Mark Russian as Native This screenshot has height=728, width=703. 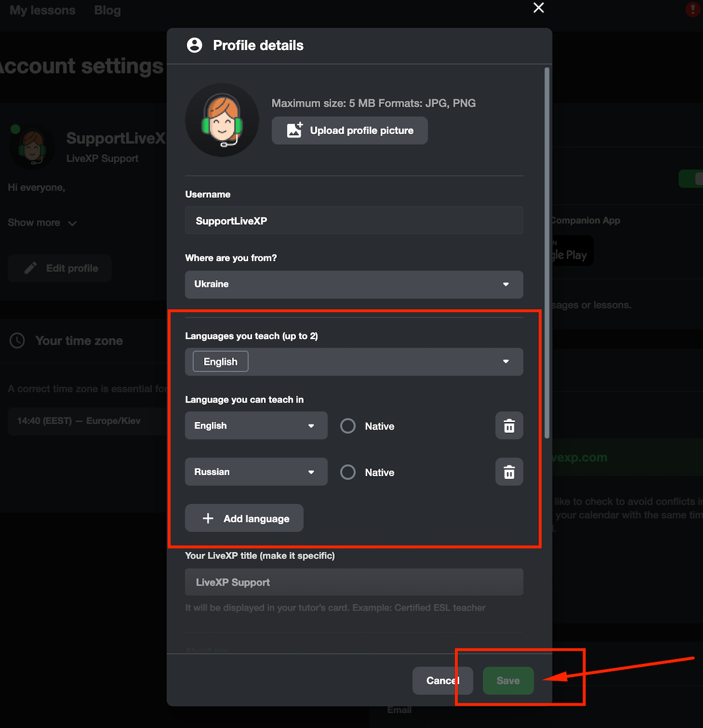coord(348,472)
